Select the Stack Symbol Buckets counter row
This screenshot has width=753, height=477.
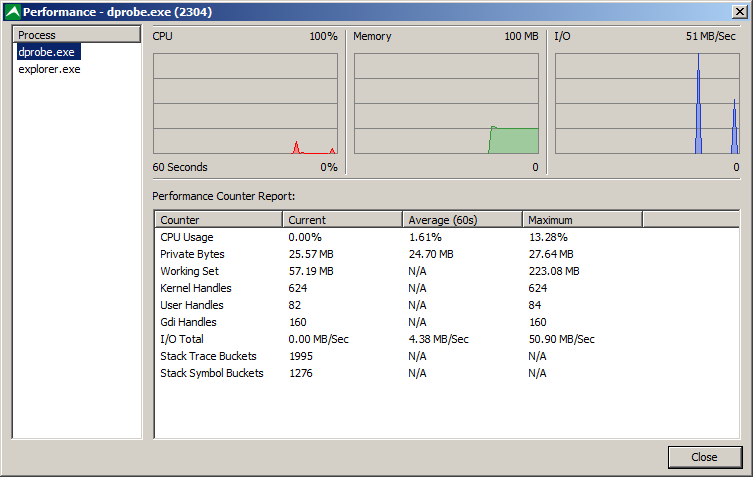click(447, 373)
